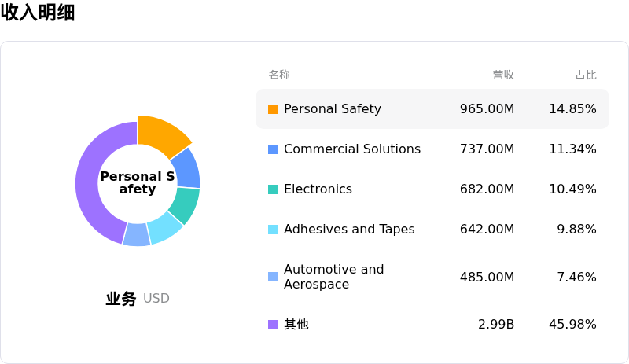The width and height of the screenshot is (629, 364).
Task: Click the 965.00M revenue value
Action: [x=487, y=108]
